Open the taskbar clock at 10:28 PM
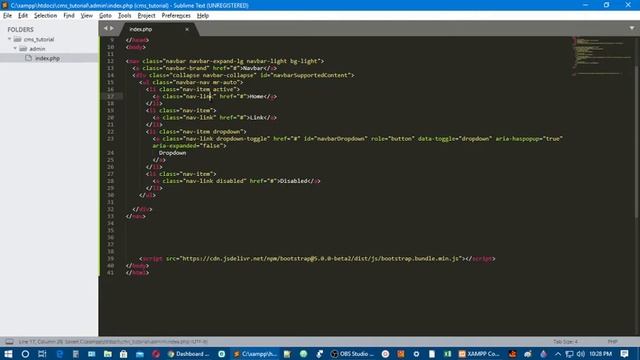Viewport: 640px width, 360px height. (600, 354)
